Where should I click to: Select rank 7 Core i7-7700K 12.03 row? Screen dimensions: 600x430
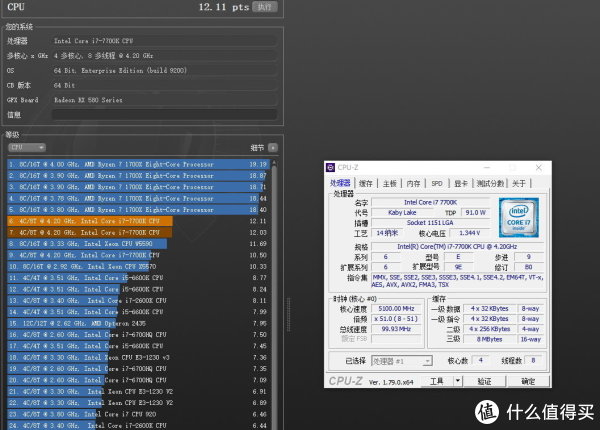pyautogui.click(x=139, y=233)
